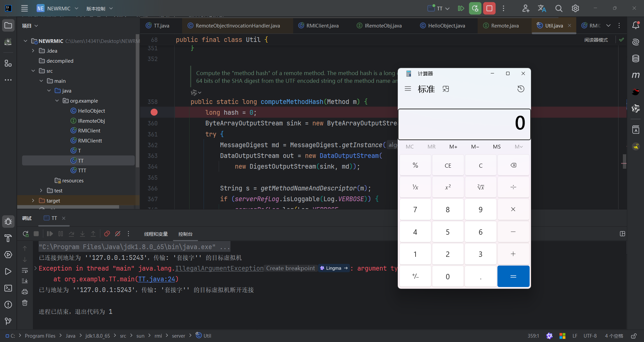Screen dimensions: 644x342
Task: Open Calculator navigation hamburger menu
Action: click(x=408, y=89)
